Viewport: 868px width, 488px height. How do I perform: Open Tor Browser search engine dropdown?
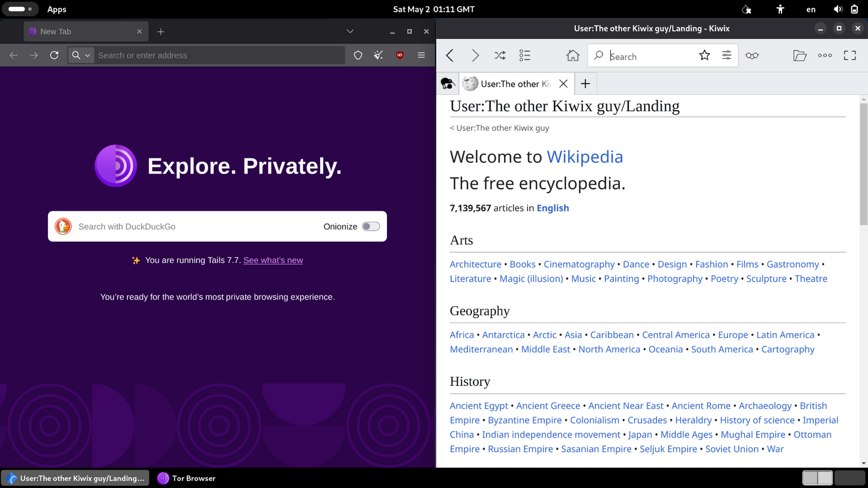(81, 55)
